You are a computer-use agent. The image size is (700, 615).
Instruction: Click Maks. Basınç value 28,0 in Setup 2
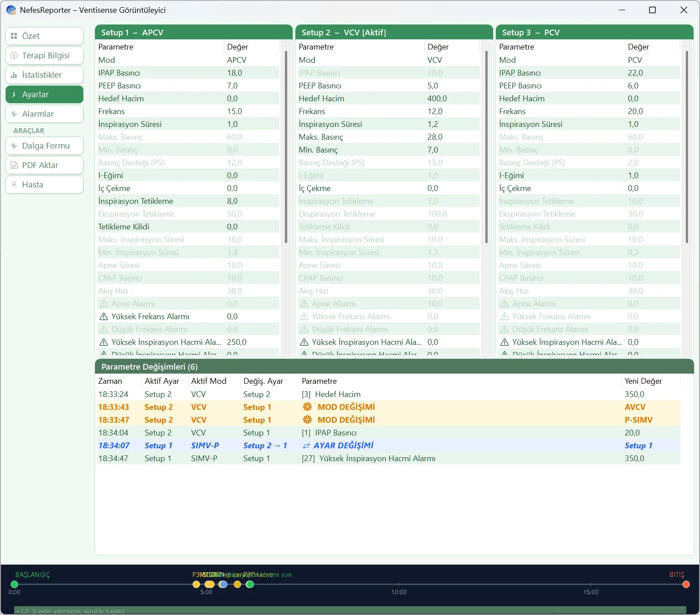tap(435, 137)
